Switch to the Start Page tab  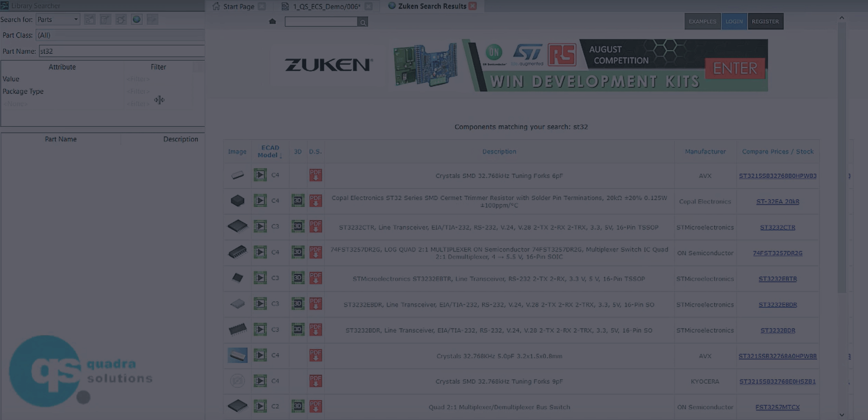[x=238, y=6]
